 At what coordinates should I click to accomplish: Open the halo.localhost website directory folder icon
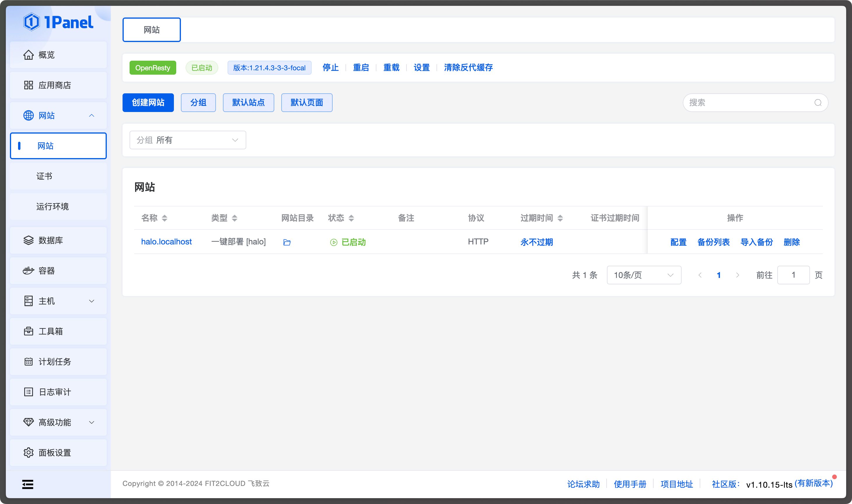(287, 242)
